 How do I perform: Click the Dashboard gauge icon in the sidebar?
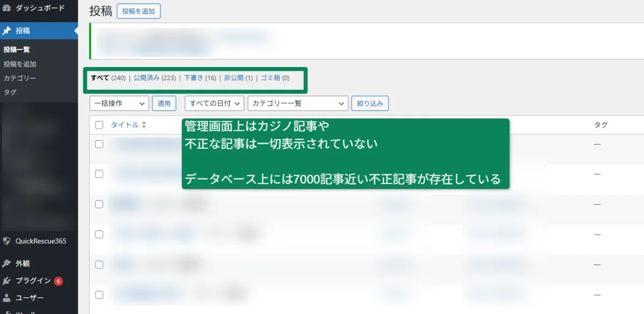pyautogui.click(x=6, y=8)
